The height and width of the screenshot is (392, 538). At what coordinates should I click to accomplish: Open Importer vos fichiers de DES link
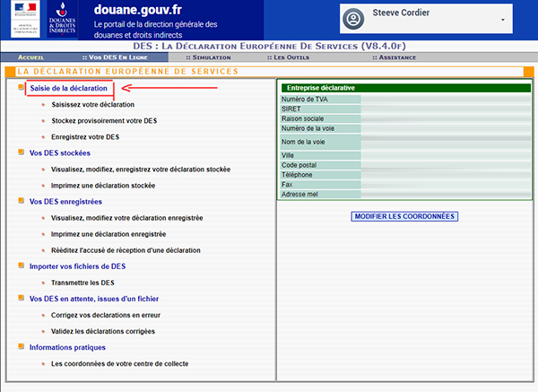click(77, 266)
